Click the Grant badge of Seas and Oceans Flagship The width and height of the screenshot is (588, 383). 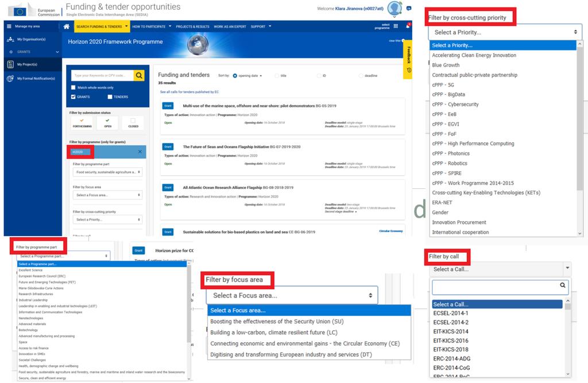(x=168, y=146)
